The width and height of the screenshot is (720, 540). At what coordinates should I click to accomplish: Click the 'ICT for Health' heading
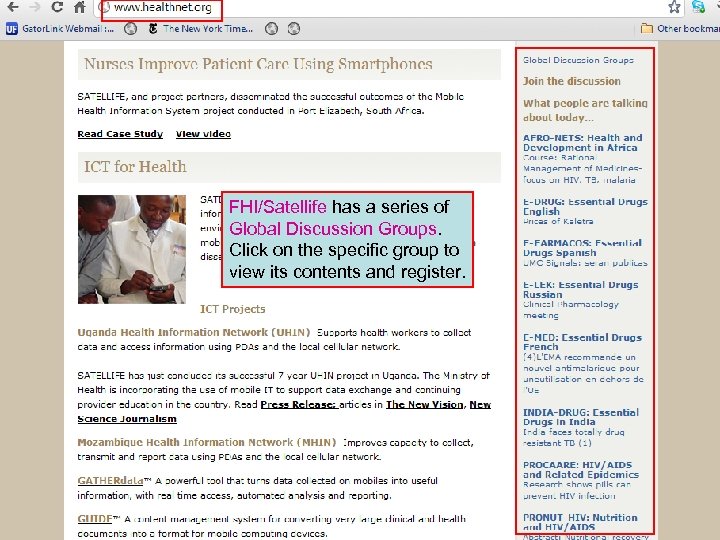[135, 166]
